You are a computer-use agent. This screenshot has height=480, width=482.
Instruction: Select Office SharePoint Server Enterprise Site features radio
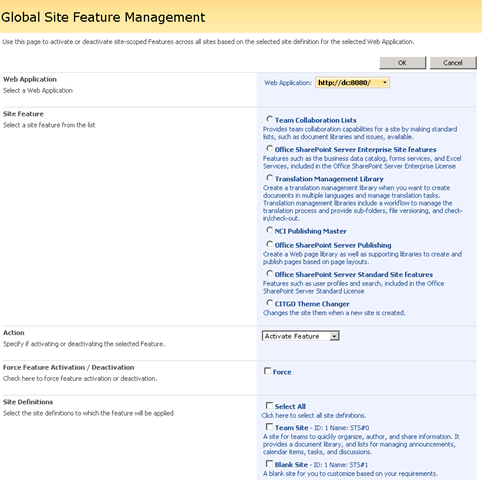point(269,148)
